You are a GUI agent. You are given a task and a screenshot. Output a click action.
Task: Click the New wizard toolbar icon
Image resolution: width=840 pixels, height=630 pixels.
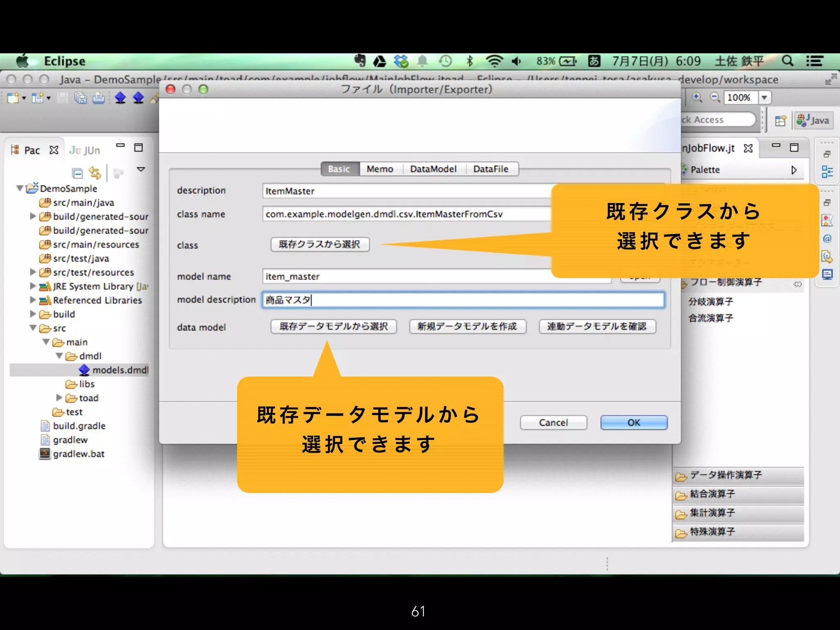(x=13, y=98)
